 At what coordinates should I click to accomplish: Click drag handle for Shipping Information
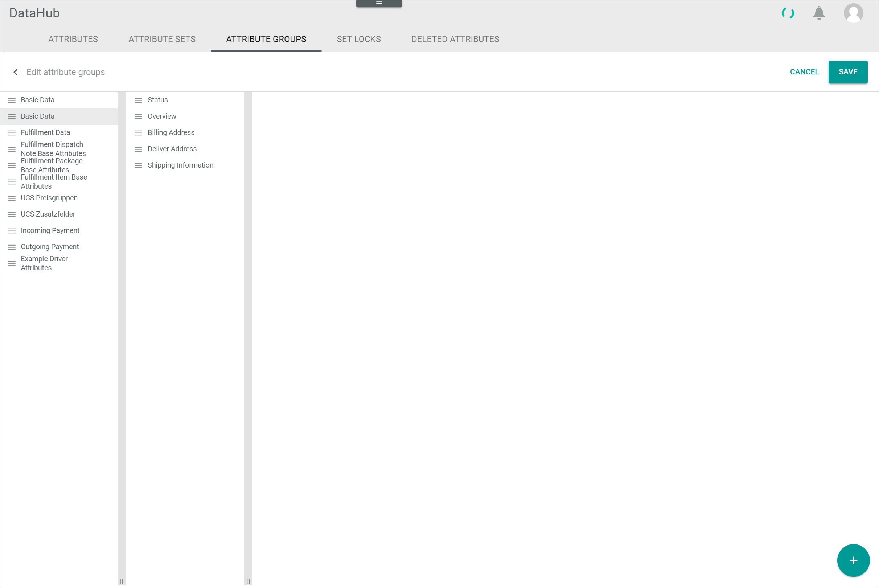pos(139,165)
